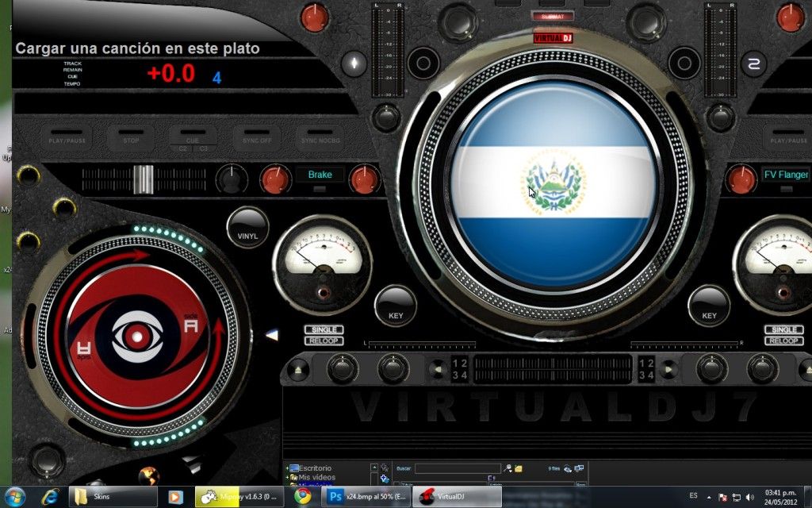Image resolution: width=812 pixels, height=508 pixels.
Task: Activate the Brake effect indicator below label
Action: (x=320, y=189)
